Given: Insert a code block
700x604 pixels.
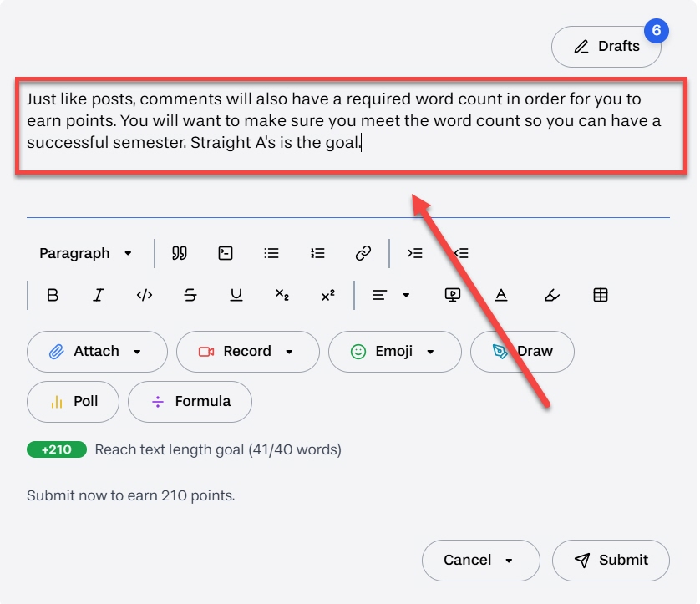Looking at the screenshot, I should coord(226,253).
